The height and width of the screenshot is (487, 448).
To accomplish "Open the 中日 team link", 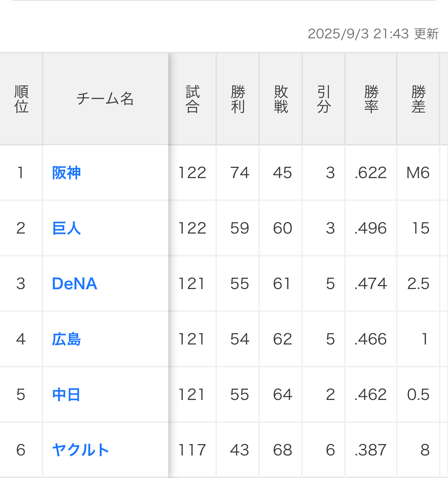I will (66, 395).
